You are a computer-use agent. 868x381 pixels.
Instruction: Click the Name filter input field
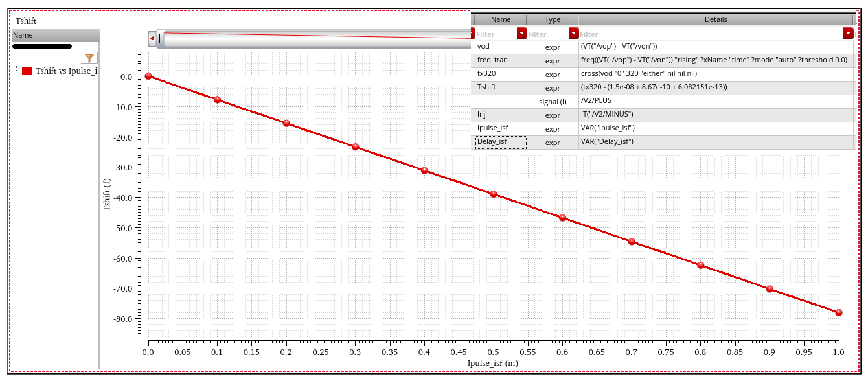[x=496, y=34]
